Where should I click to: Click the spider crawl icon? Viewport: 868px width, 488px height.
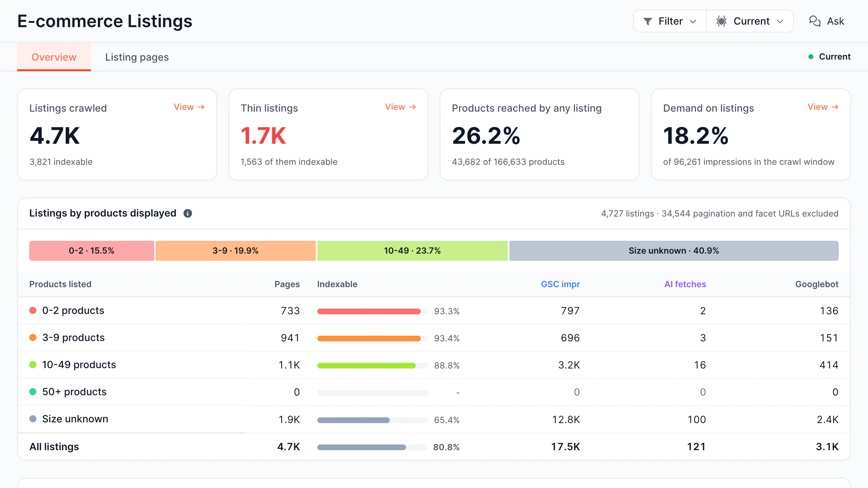click(x=721, y=21)
